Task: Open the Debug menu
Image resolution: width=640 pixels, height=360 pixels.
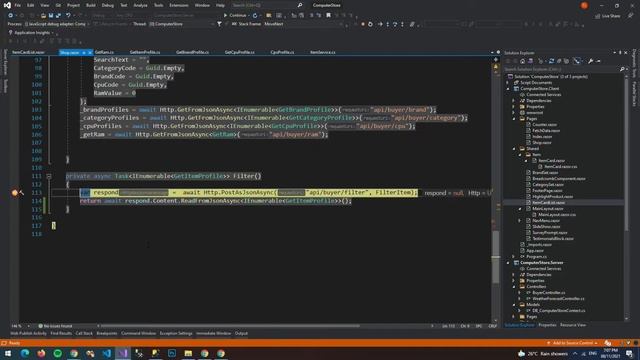Action: pyautogui.click(x=108, y=5)
